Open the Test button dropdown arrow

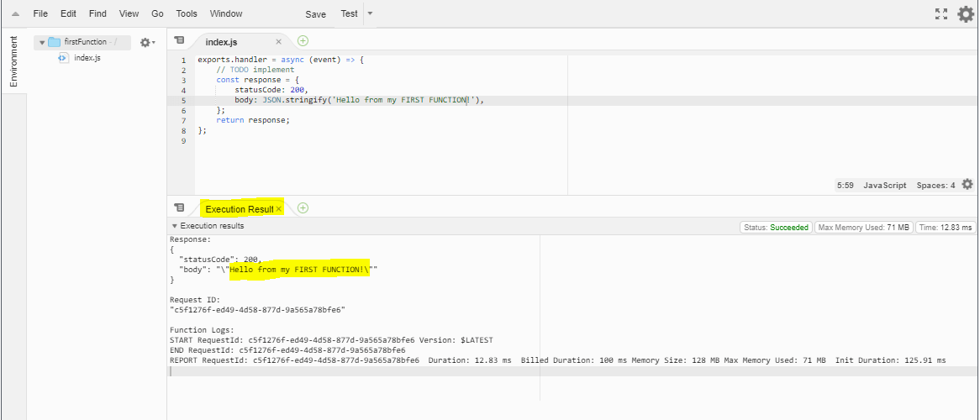point(371,13)
